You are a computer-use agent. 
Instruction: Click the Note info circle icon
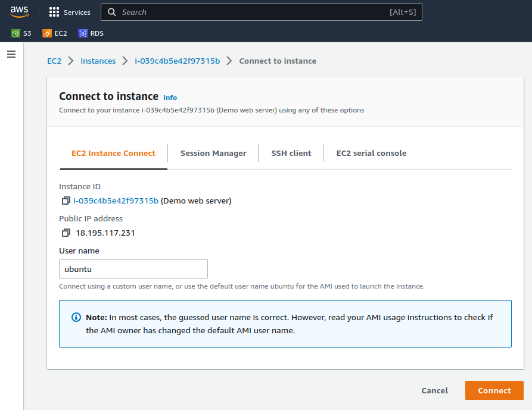76,317
